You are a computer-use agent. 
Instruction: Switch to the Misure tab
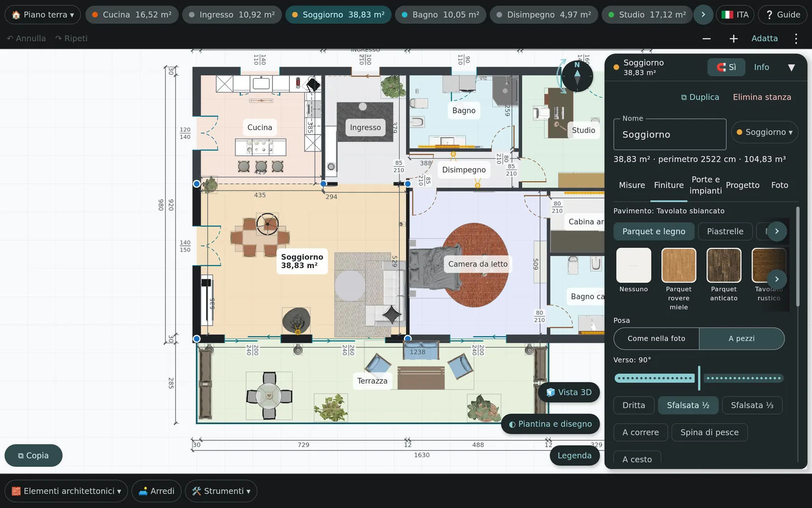632,185
